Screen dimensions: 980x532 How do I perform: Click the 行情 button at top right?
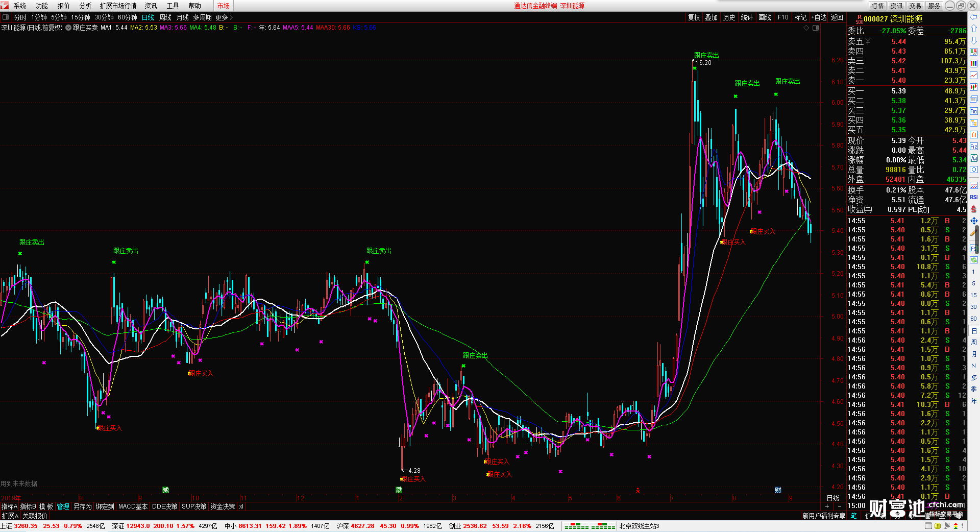pyautogui.click(x=878, y=6)
